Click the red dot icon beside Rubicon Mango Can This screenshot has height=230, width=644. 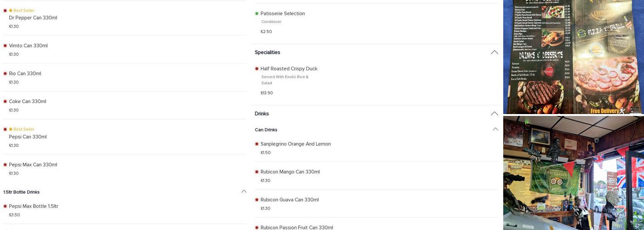click(257, 172)
